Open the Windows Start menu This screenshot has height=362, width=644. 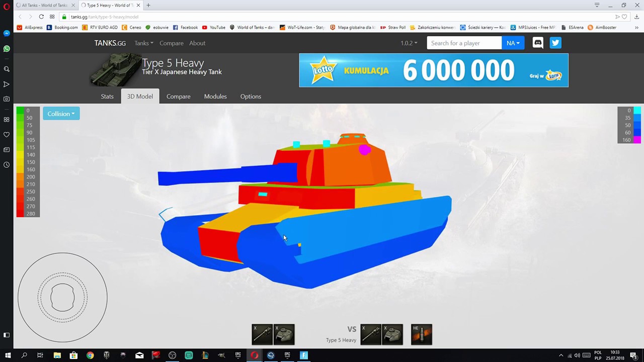pos(8,355)
